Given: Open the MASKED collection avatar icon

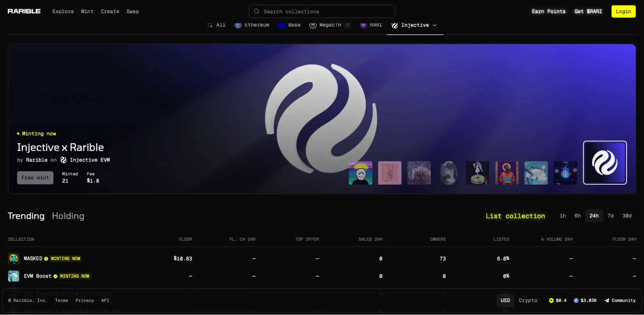Looking at the screenshot, I should (14, 259).
